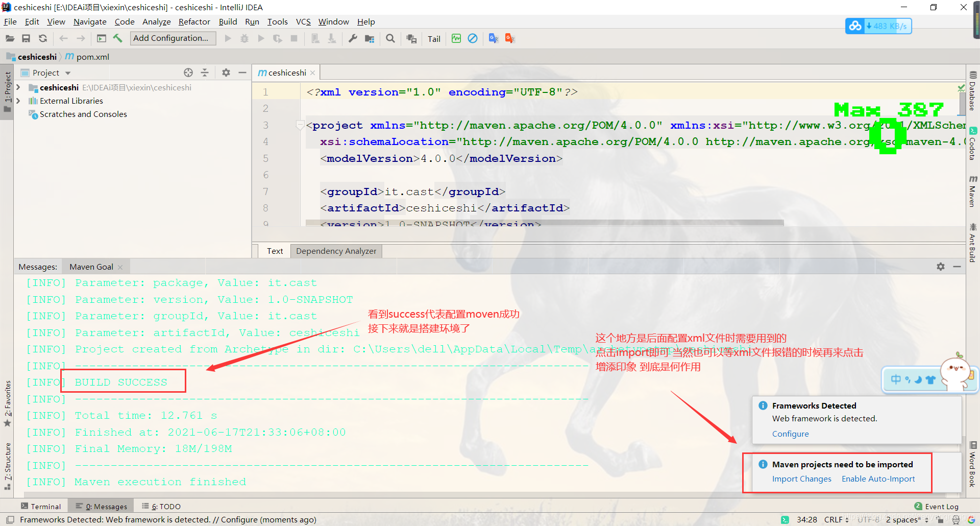Close the Maven Goal messages tab
Viewport: 980px width, 526px height.
pos(120,267)
